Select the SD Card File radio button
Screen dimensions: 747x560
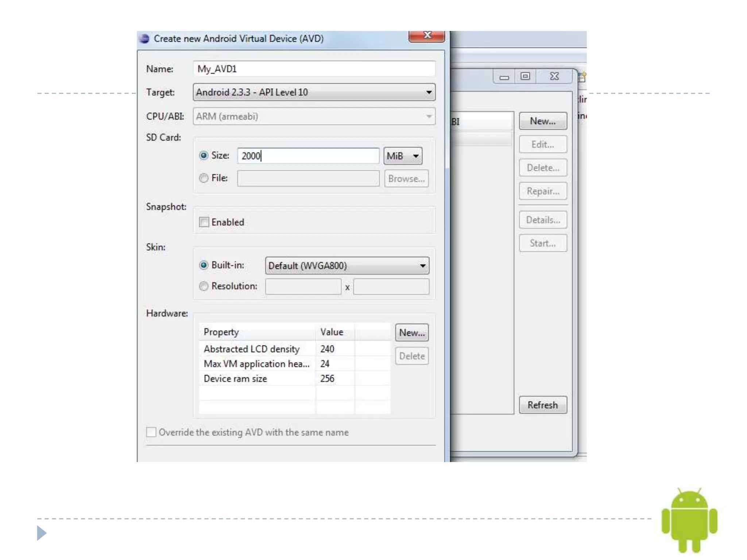[204, 178]
